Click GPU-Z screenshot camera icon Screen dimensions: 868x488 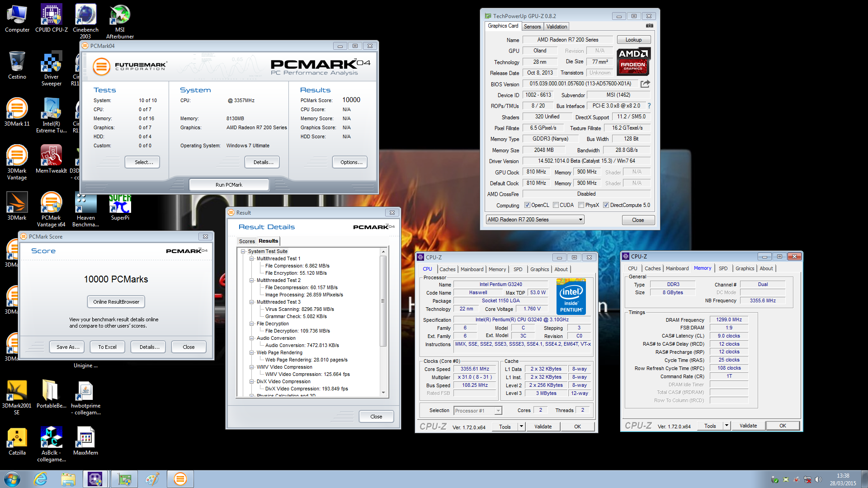coord(649,26)
